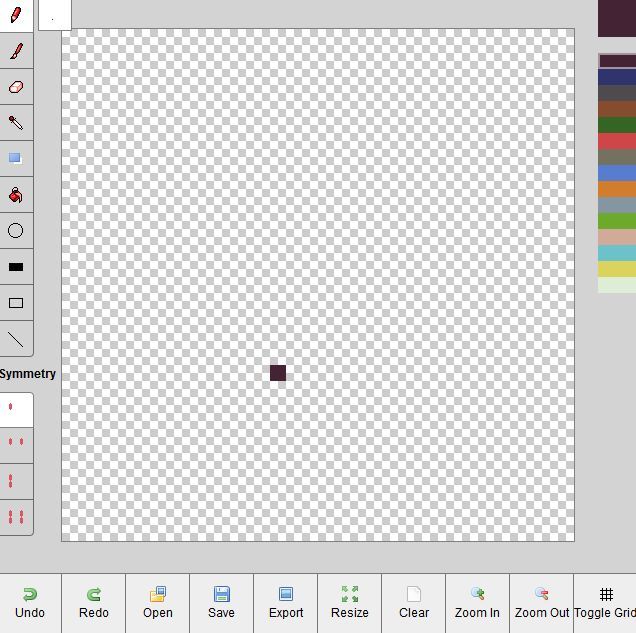Screen dimensions: 636x633
Task: Select the Filled rectangle tool
Action: [16, 267]
